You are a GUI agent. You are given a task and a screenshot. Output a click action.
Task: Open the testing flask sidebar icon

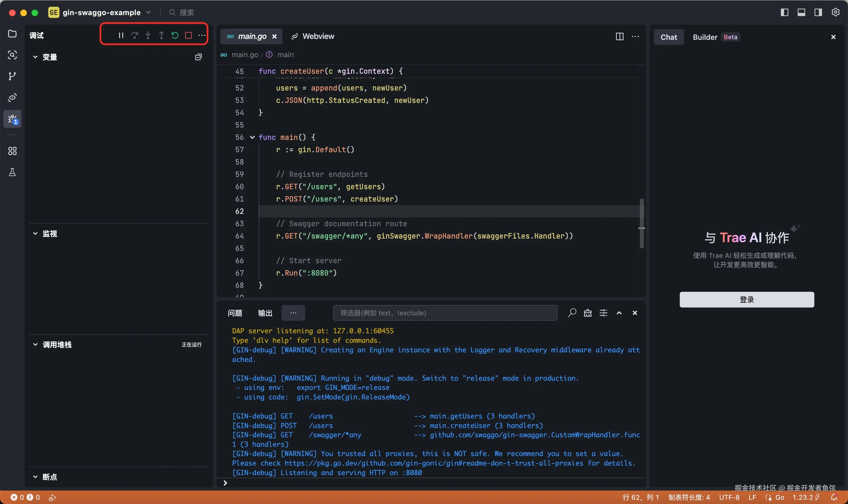12,172
